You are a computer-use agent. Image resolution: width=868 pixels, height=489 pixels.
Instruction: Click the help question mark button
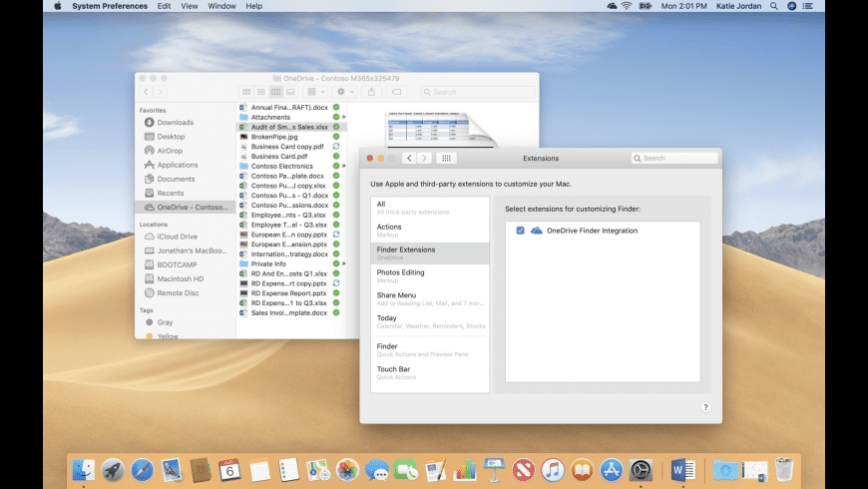click(x=705, y=407)
